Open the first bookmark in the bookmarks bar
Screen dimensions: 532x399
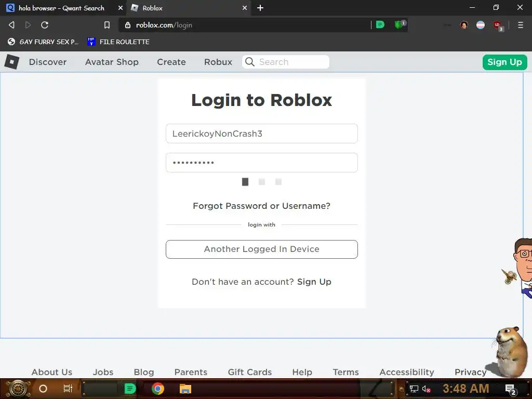tap(43, 42)
